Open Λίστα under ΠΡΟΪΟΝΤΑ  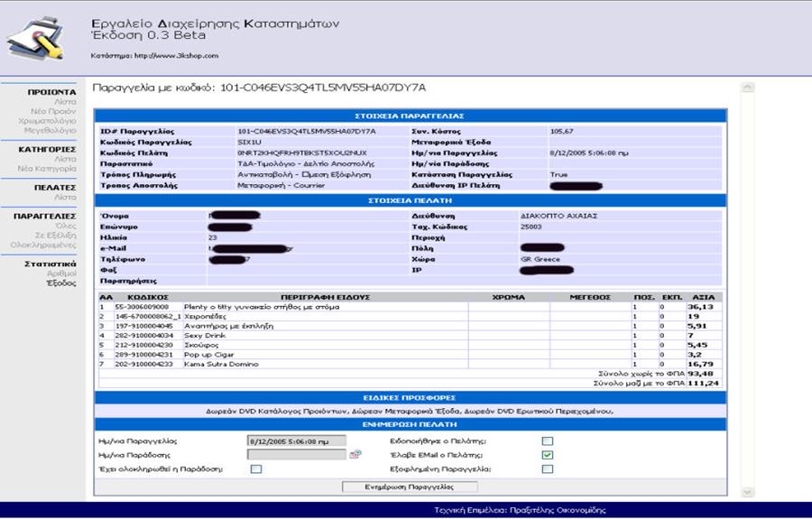(x=65, y=101)
